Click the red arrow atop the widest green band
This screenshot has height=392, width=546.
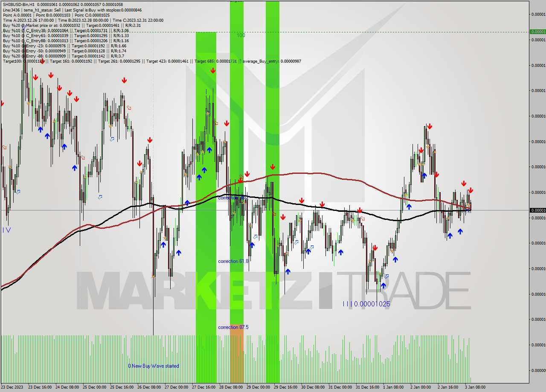pos(213,71)
